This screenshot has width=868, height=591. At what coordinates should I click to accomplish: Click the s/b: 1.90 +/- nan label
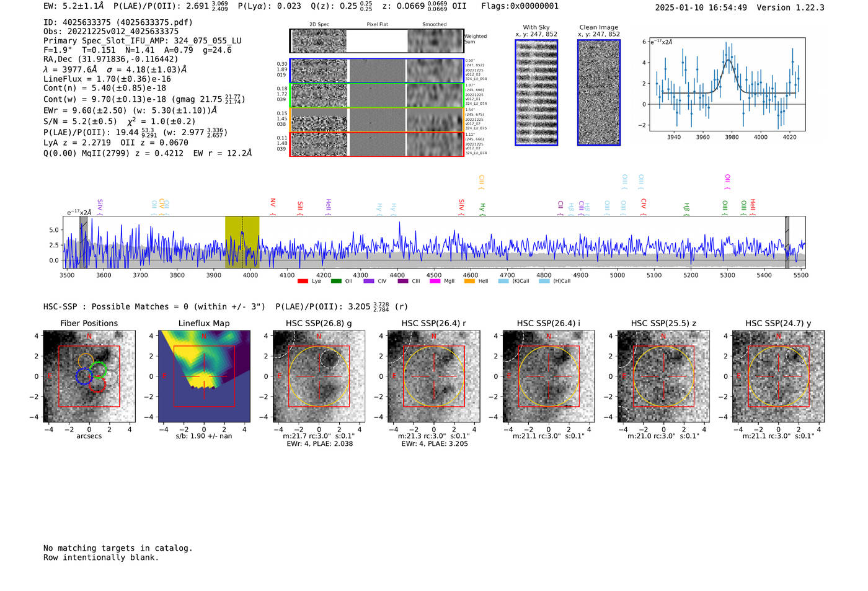click(x=204, y=436)
